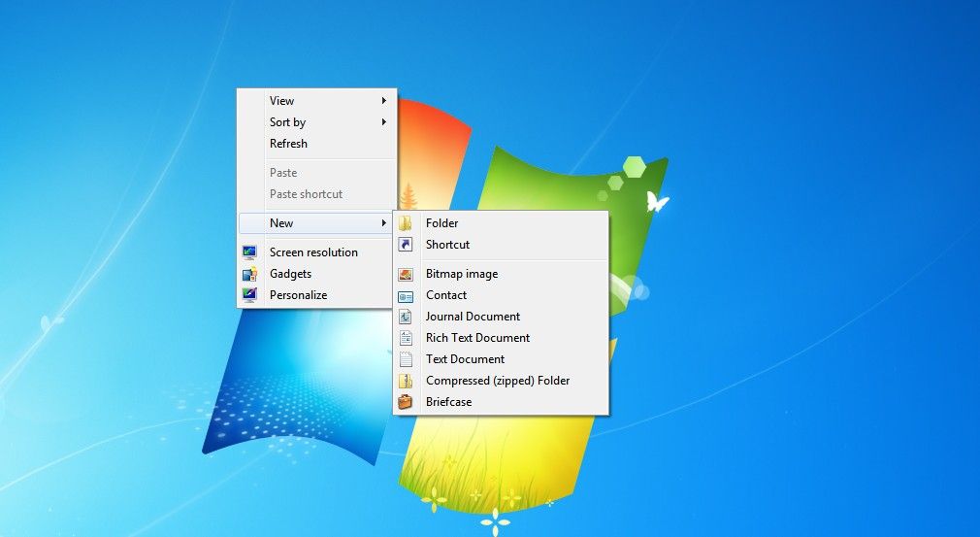This screenshot has width=980, height=537.
Task: Open Screen resolution via its monitor icon
Action: (x=249, y=252)
